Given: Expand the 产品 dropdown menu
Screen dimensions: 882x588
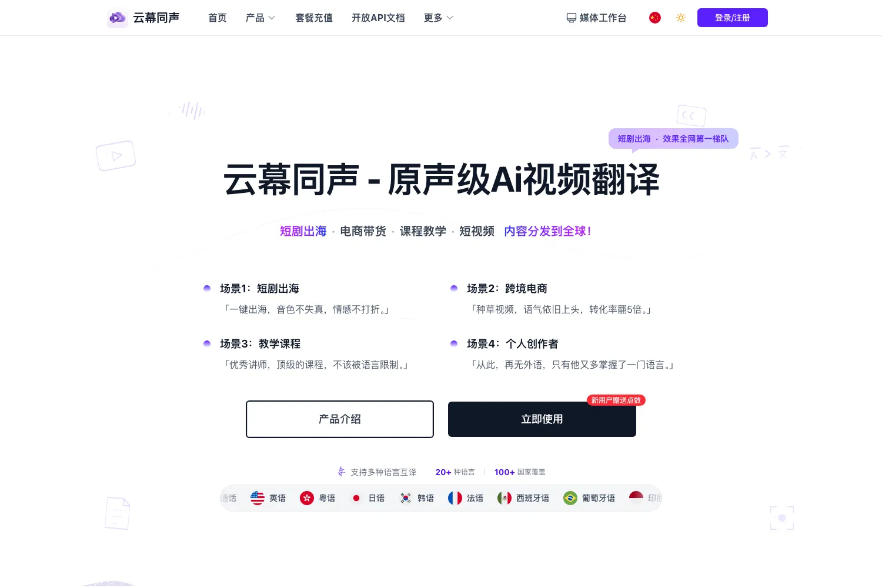Looking at the screenshot, I should click(x=260, y=18).
